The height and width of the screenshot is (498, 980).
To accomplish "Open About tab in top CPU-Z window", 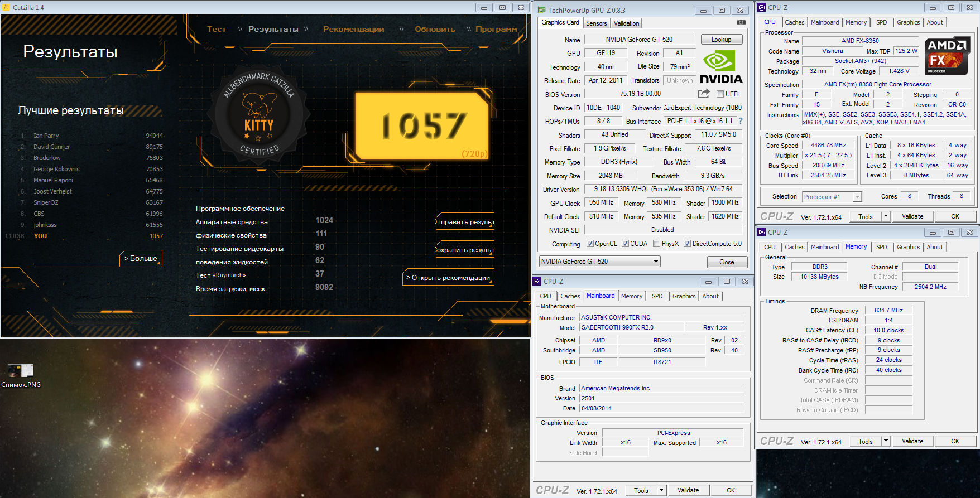I will pyautogui.click(x=935, y=22).
